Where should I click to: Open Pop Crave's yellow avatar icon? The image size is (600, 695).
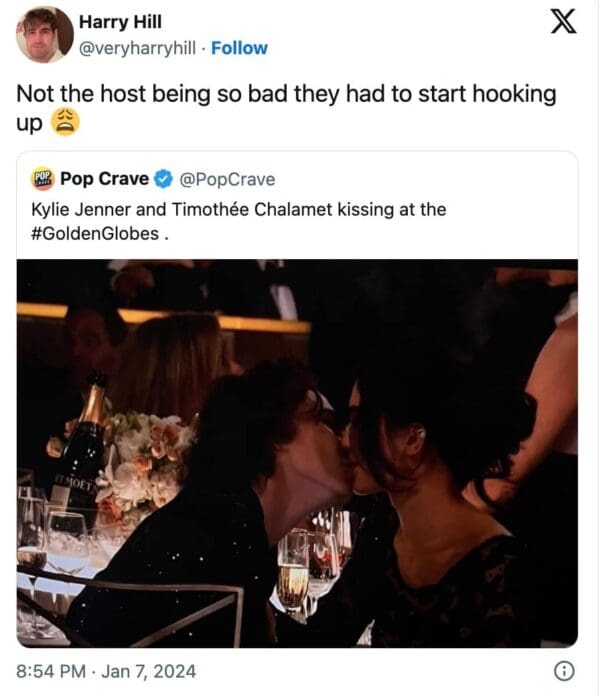coord(43,179)
